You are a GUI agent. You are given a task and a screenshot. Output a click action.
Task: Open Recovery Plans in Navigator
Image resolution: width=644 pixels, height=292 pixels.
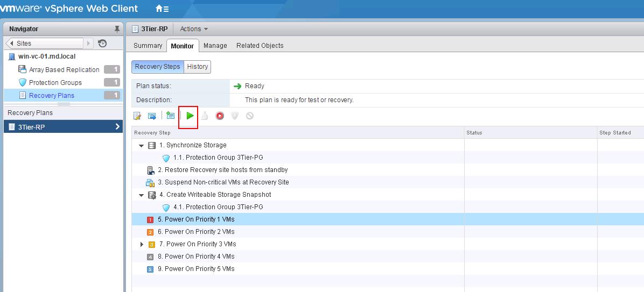(x=52, y=96)
